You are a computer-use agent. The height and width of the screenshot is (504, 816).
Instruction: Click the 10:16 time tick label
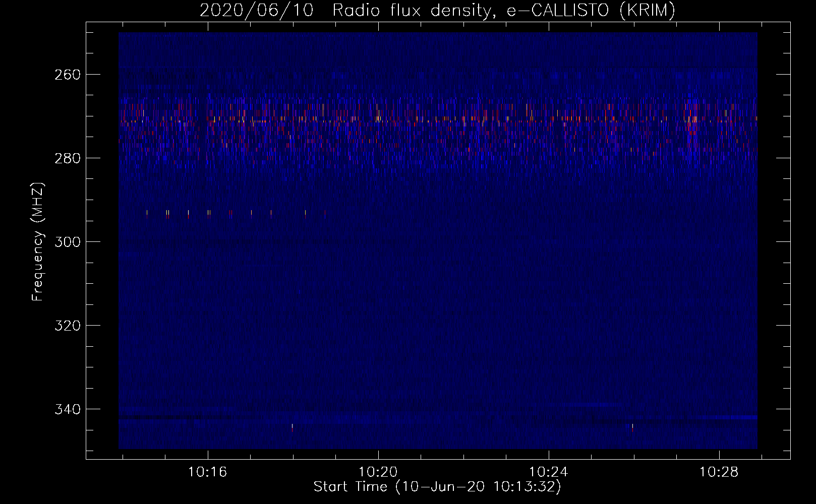[207, 472]
